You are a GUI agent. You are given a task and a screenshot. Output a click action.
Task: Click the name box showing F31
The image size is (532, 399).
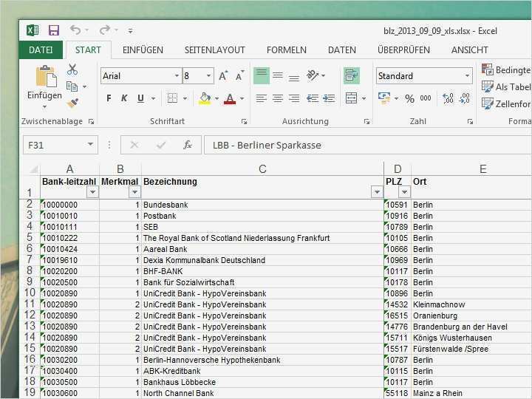[x=61, y=146]
